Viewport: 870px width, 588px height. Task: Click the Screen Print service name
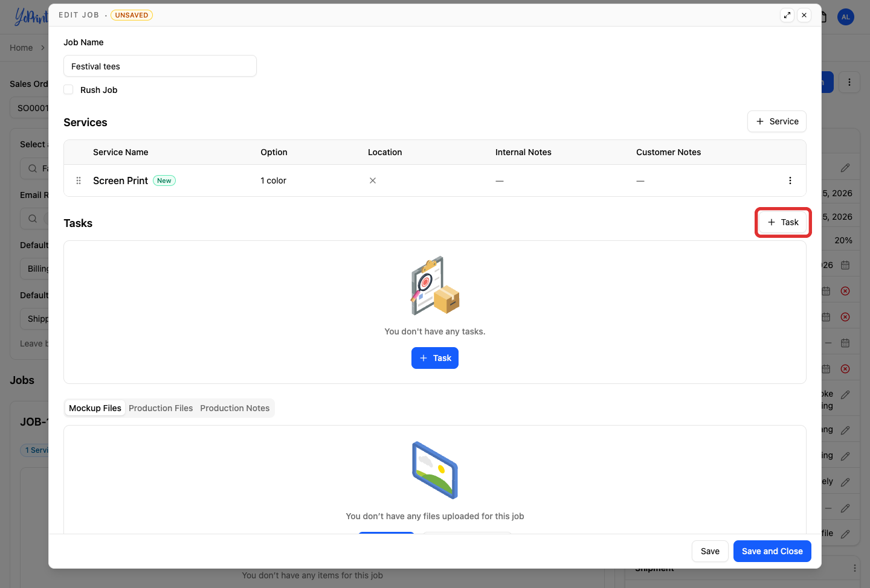tap(120, 181)
